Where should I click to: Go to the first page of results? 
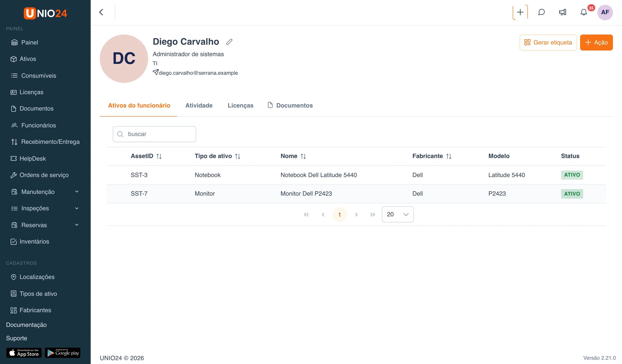point(306,214)
